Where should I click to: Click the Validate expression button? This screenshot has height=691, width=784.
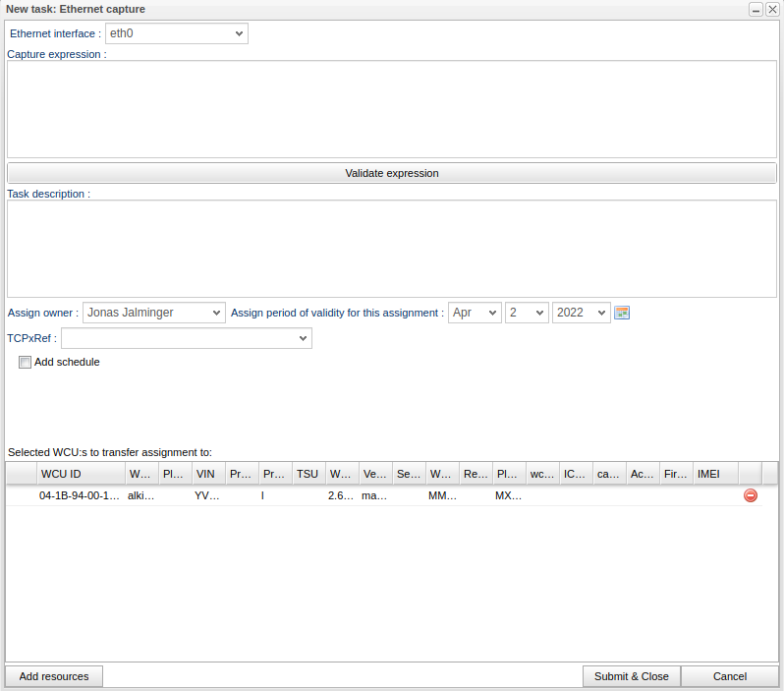click(392, 173)
